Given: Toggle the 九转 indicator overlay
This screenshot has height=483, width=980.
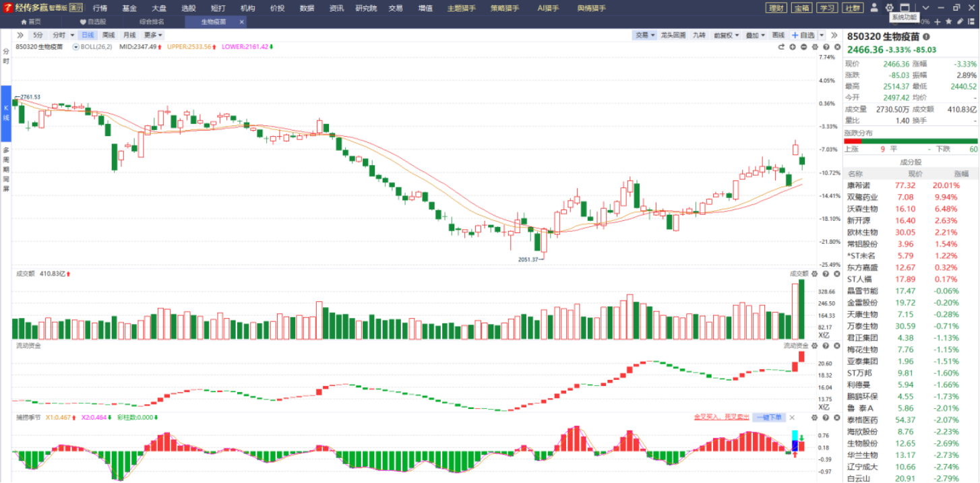Looking at the screenshot, I should [699, 35].
